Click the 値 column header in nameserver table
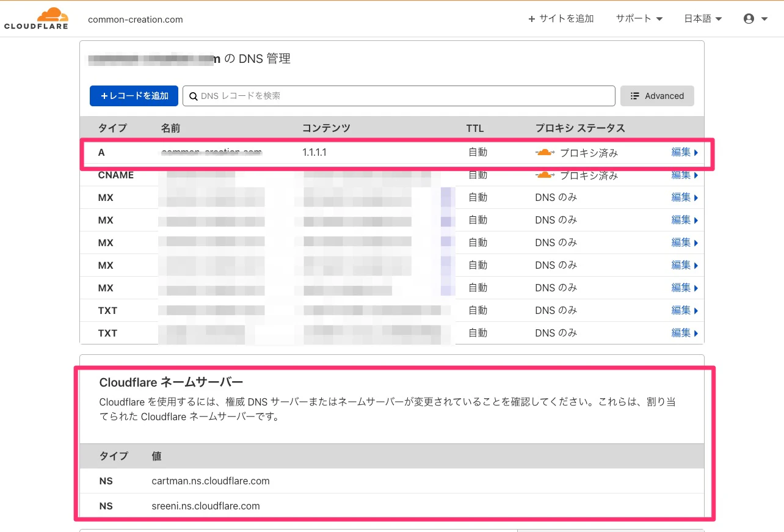The width and height of the screenshot is (784, 532). pyautogui.click(x=156, y=456)
